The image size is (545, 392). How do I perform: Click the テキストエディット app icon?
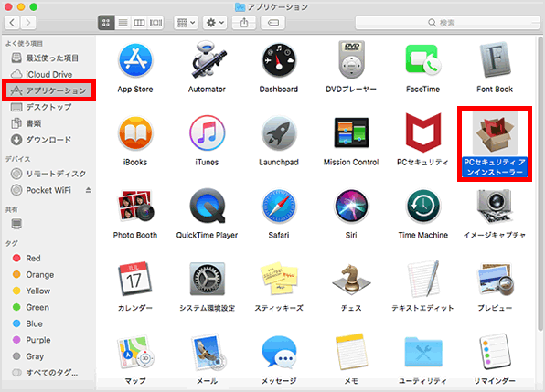point(423,280)
